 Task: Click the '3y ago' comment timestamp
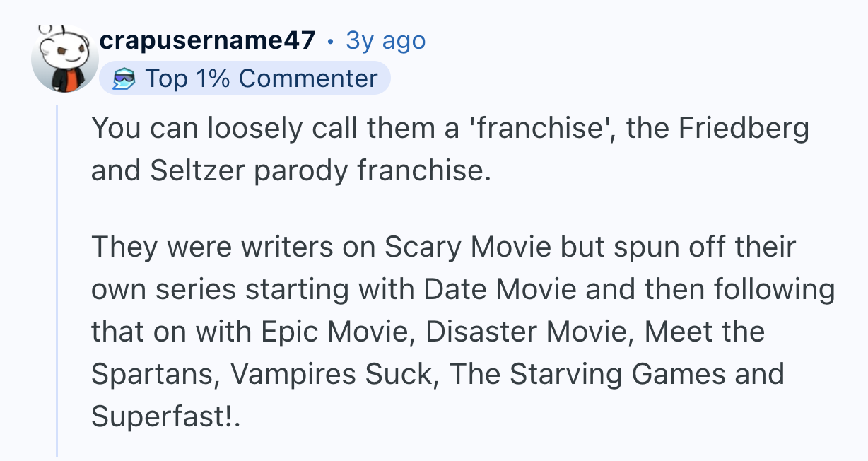[385, 41]
